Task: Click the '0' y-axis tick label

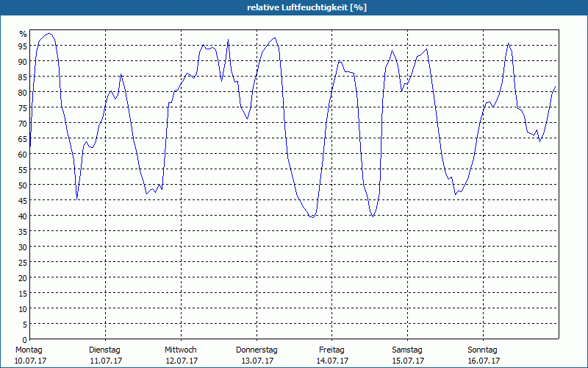Action: pos(24,339)
